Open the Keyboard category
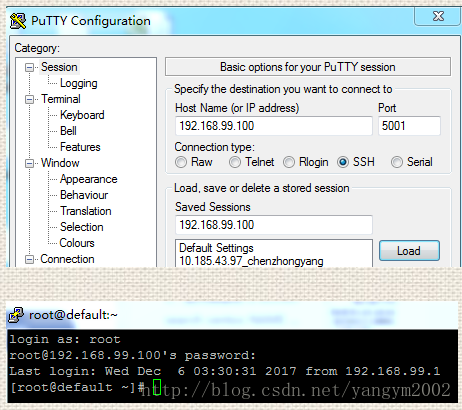Viewport: 462px width, 410px height. (x=82, y=115)
